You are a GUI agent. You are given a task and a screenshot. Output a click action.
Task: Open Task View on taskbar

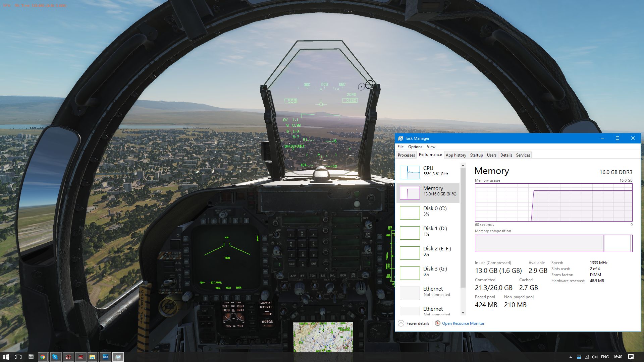click(x=18, y=357)
